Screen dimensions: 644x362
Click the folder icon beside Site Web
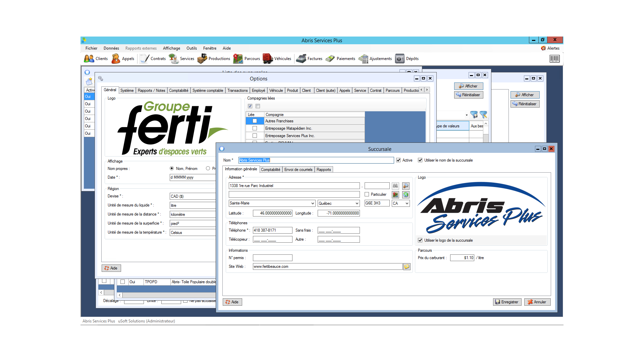(x=407, y=266)
